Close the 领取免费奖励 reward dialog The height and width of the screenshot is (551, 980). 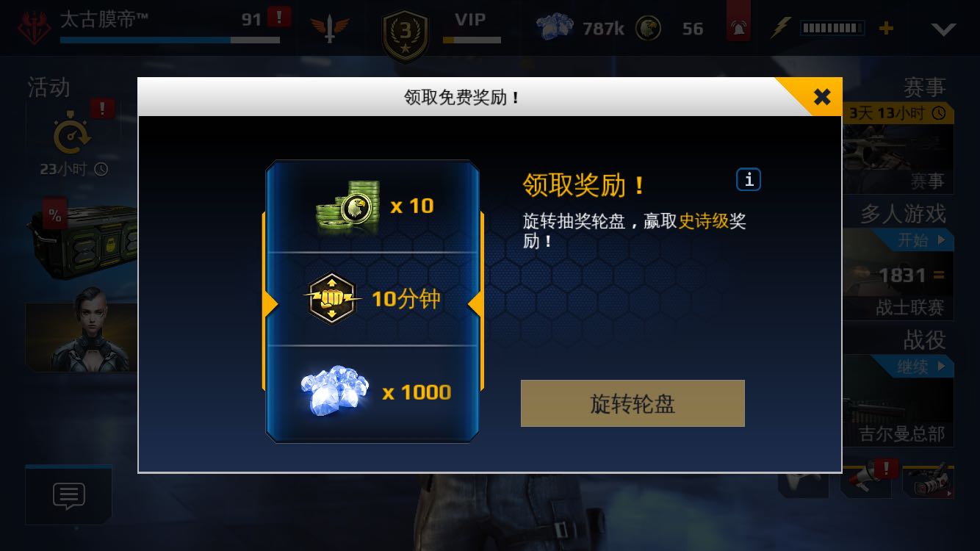coord(821,96)
